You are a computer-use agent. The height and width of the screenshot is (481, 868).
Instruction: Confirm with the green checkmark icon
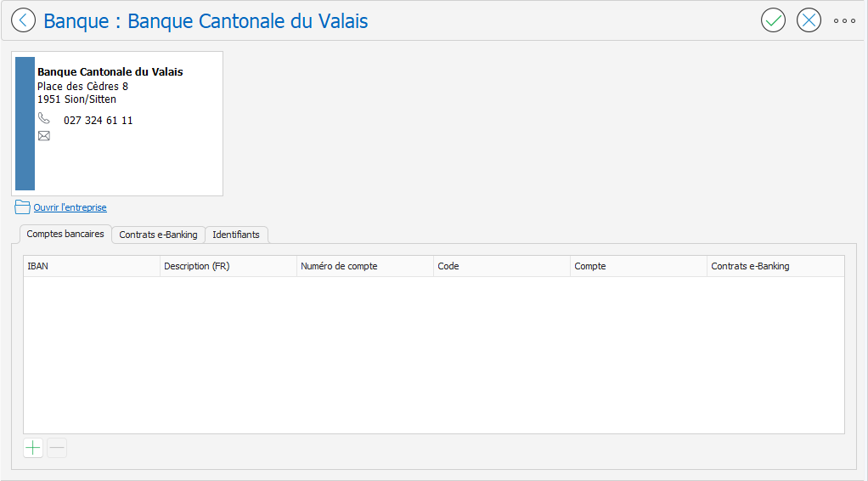tap(773, 20)
